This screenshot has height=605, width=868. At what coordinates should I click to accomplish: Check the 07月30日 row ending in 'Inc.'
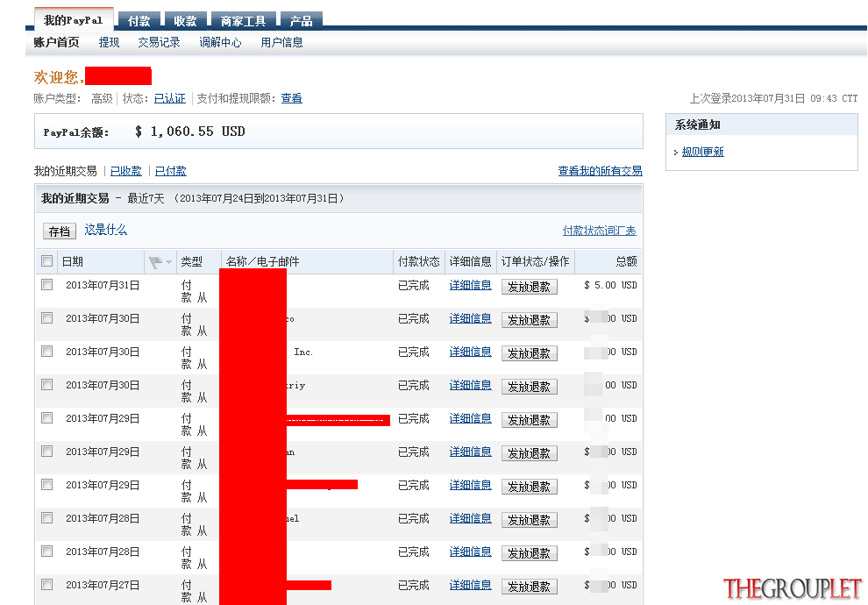47,352
